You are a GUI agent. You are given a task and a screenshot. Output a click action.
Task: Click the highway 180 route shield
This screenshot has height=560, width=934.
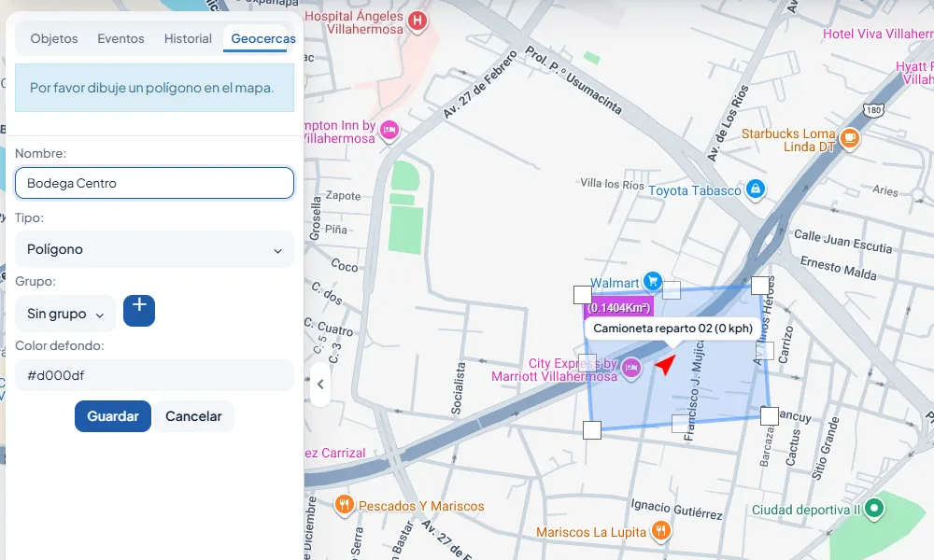pyautogui.click(x=874, y=109)
